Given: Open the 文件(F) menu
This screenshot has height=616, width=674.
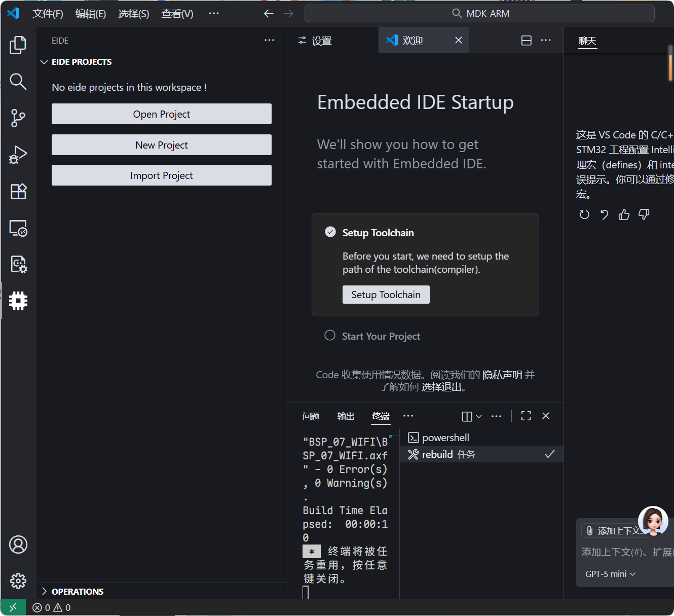Looking at the screenshot, I should 48,14.
